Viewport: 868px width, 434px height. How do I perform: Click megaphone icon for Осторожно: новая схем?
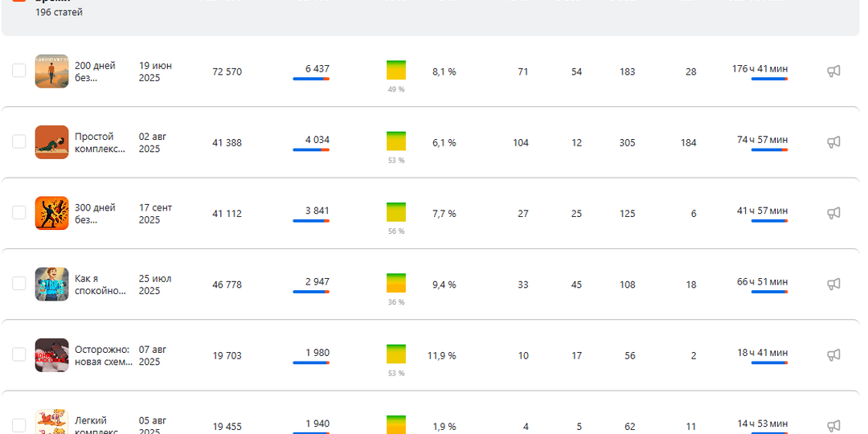(833, 355)
